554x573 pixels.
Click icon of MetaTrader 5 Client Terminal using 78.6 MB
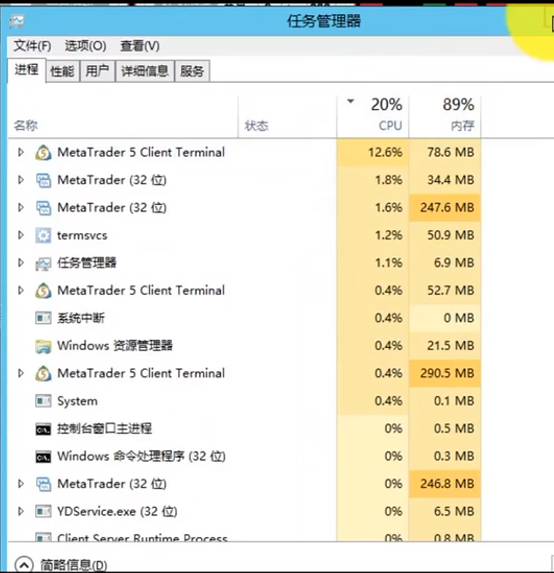click(43, 152)
